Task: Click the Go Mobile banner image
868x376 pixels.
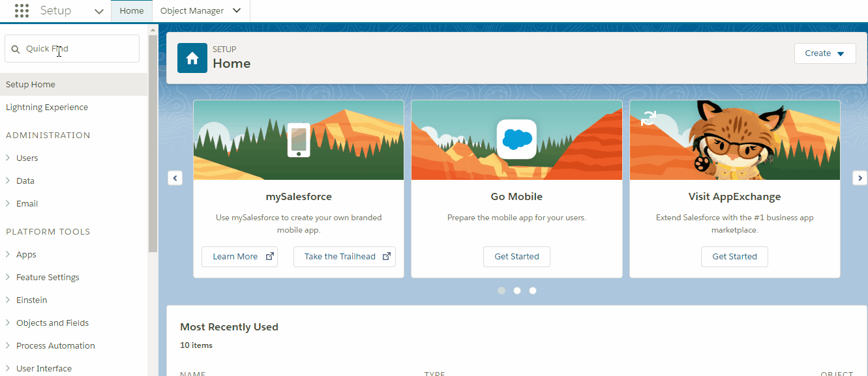Action: 516,140
